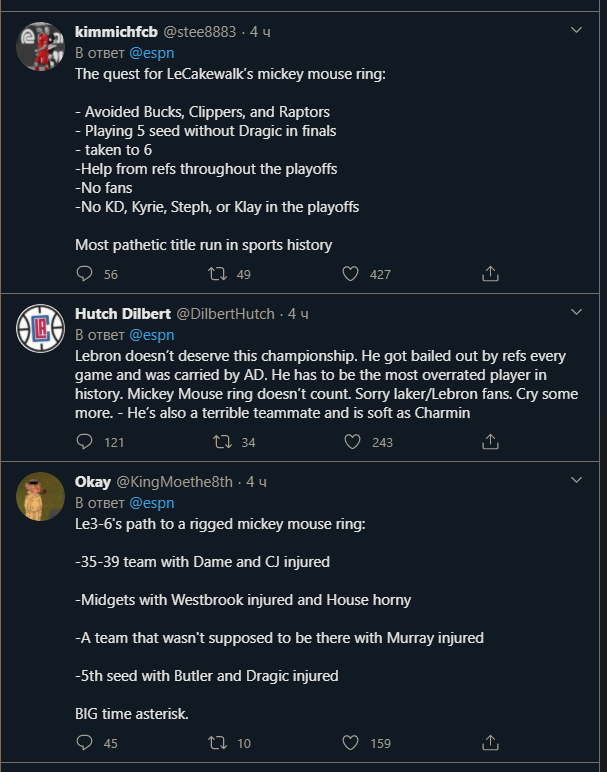Retweet the tweet by Okay
This screenshot has height=772, width=607.
[x=216, y=743]
